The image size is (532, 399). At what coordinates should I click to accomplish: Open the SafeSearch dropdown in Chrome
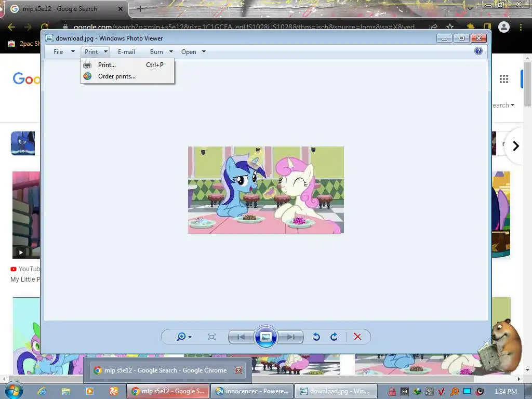point(503,105)
